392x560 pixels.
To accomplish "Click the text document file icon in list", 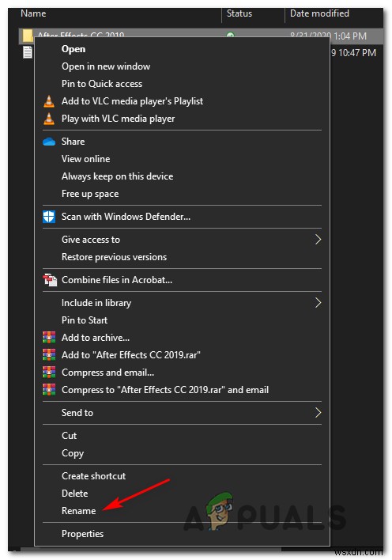I will point(28,52).
